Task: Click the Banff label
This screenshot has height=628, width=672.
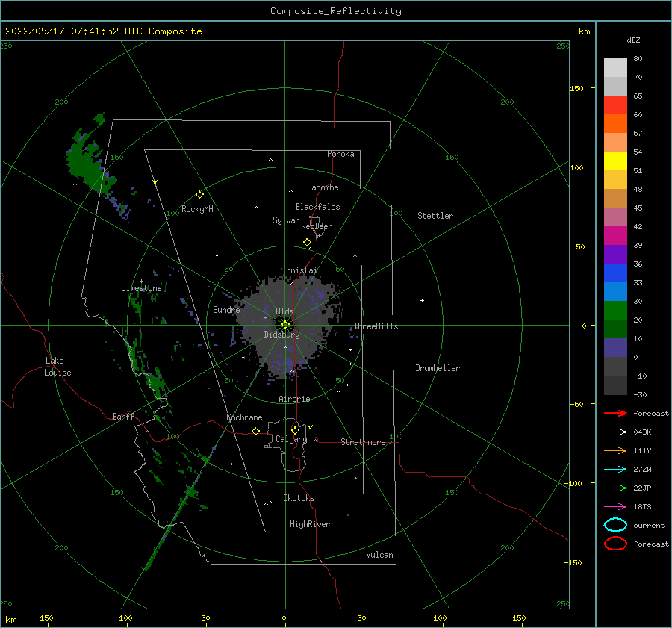Action: (x=123, y=416)
